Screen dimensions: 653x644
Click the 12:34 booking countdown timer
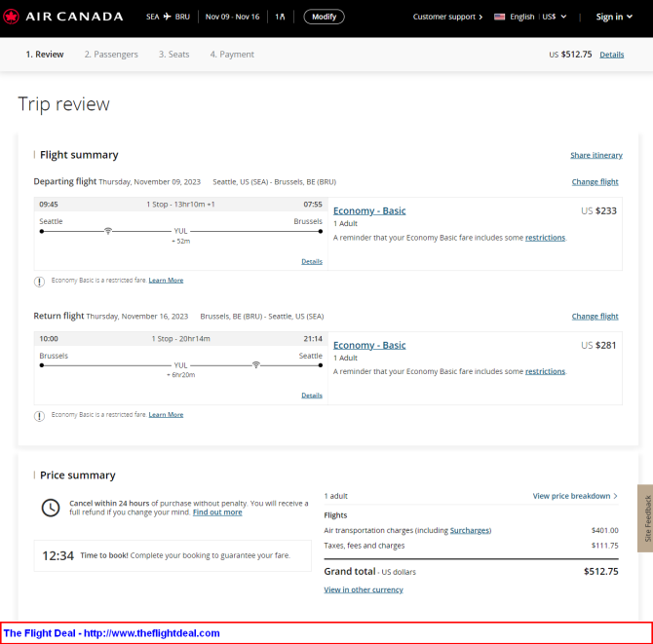(x=58, y=555)
